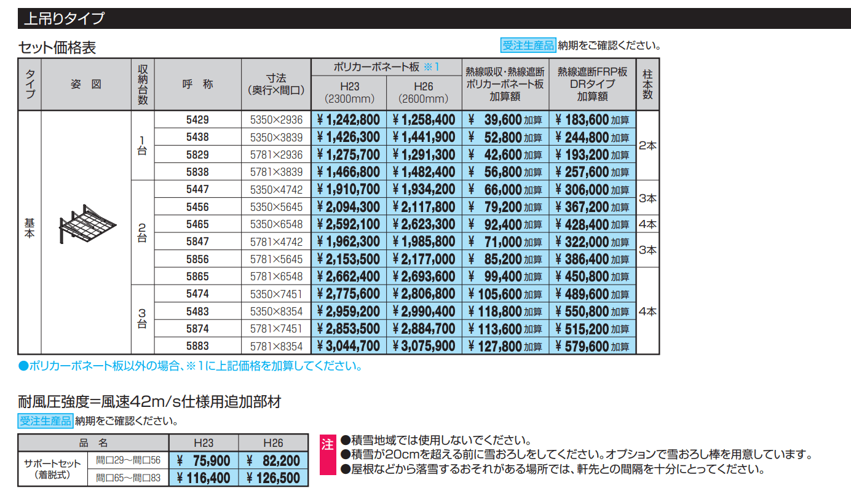Select model number 5429 cell

198,119
